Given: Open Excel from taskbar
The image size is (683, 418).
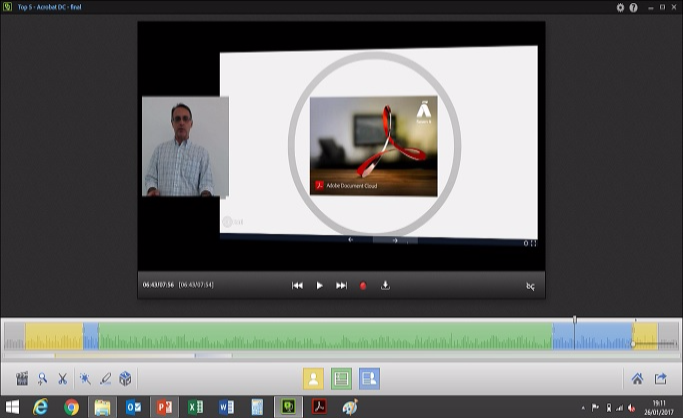Looking at the screenshot, I should point(195,408).
